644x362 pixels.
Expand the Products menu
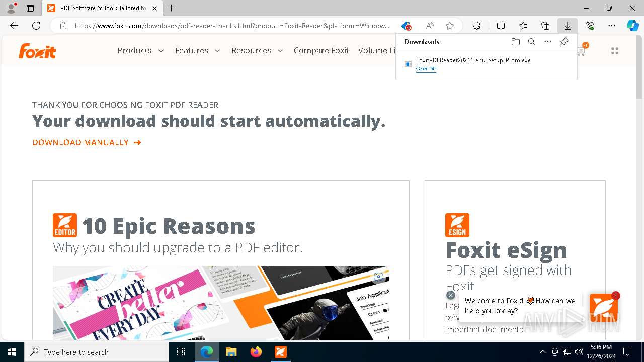(x=140, y=50)
